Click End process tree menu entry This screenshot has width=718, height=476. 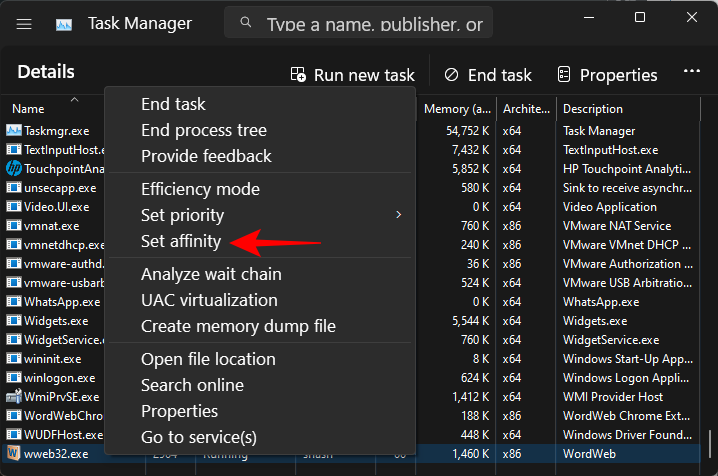[204, 130]
